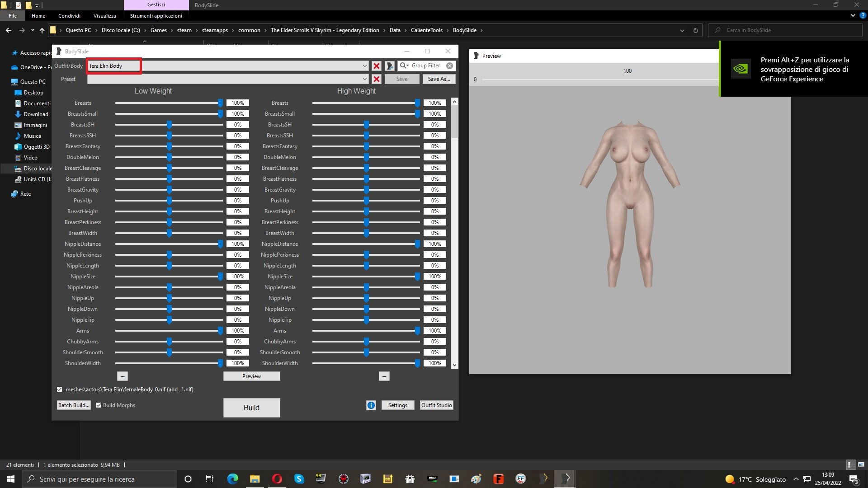Open the Group Filter search magnifier menu
Image resolution: width=868 pixels, height=488 pixels.
[x=404, y=66]
